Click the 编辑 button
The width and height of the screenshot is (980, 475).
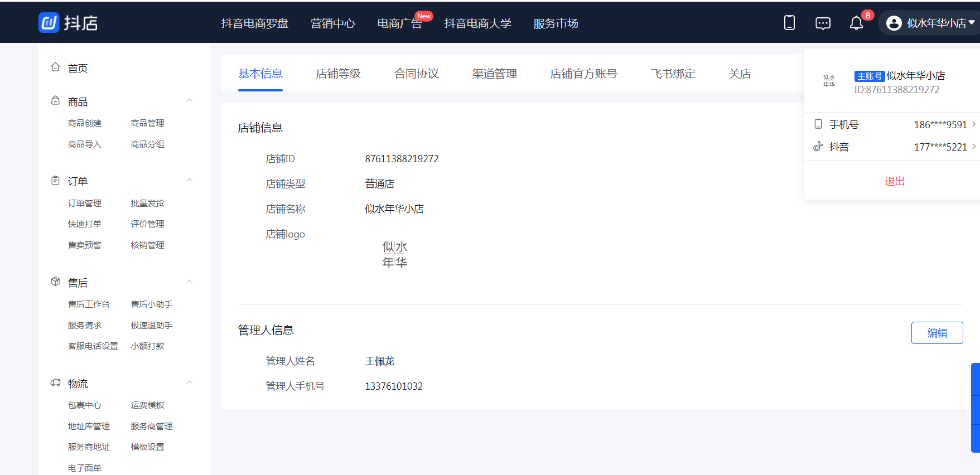937,333
